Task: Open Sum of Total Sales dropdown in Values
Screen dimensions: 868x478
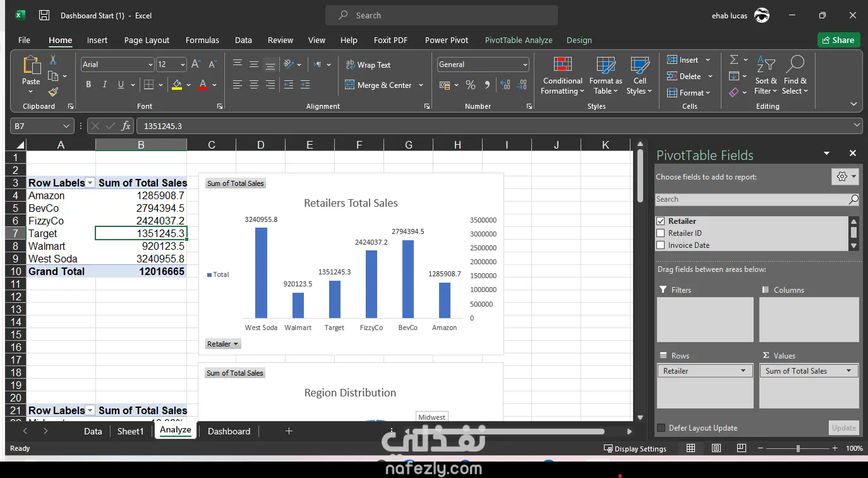Action: coord(848,371)
